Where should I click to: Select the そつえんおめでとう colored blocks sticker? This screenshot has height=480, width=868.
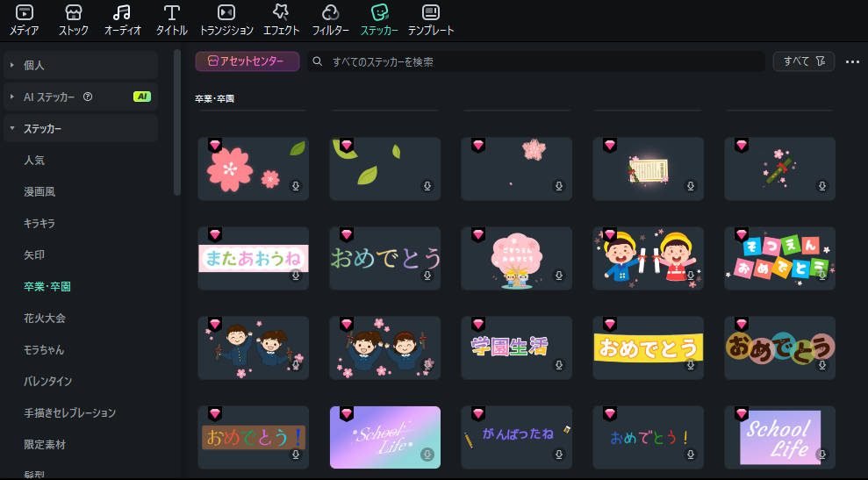pos(780,258)
